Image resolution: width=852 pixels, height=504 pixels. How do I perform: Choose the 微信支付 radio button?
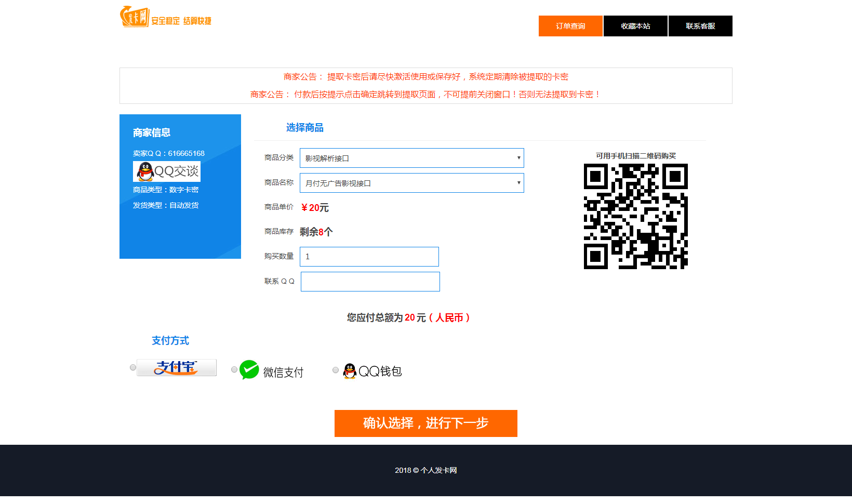(x=234, y=369)
